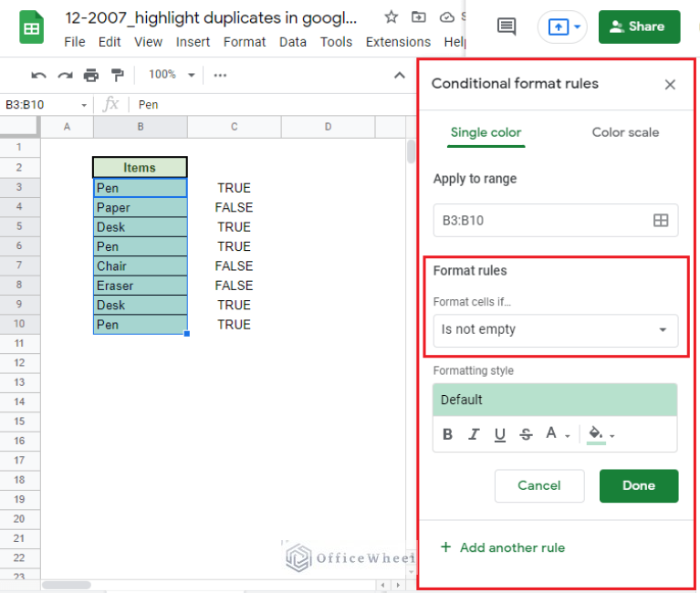700x593 pixels.
Task: Select the cell containing Eraser
Action: [141, 286]
